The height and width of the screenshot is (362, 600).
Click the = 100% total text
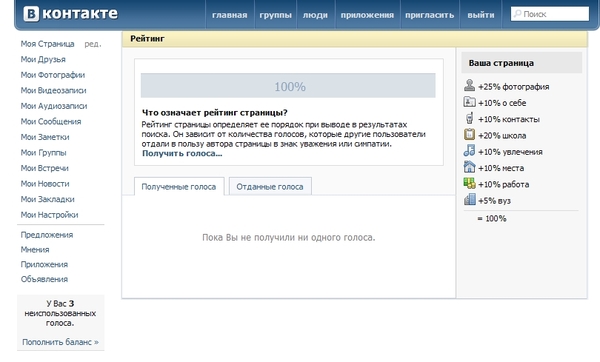click(492, 219)
